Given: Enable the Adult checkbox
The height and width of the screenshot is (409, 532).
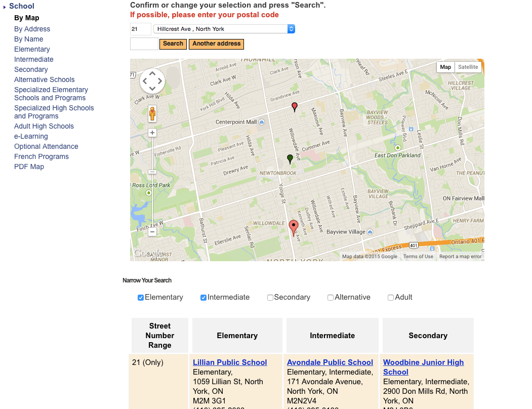Looking at the screenshot, I should tap(391, 298).
